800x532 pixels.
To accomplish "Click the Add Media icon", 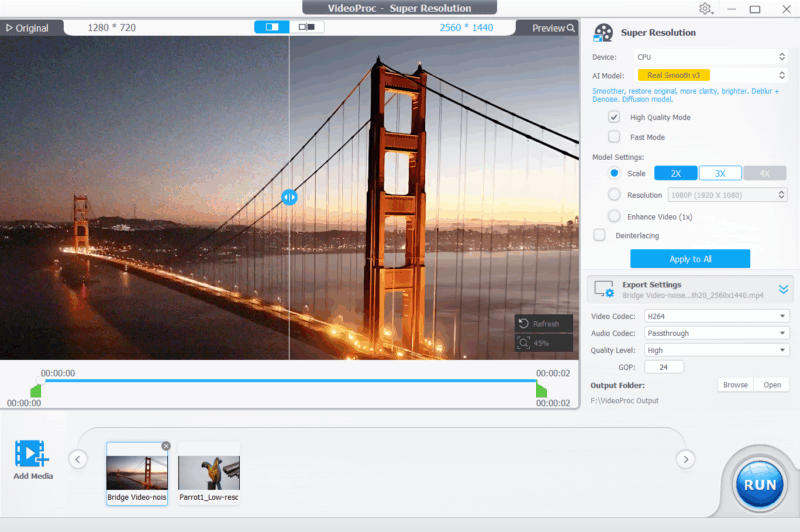I will [31, 454].
